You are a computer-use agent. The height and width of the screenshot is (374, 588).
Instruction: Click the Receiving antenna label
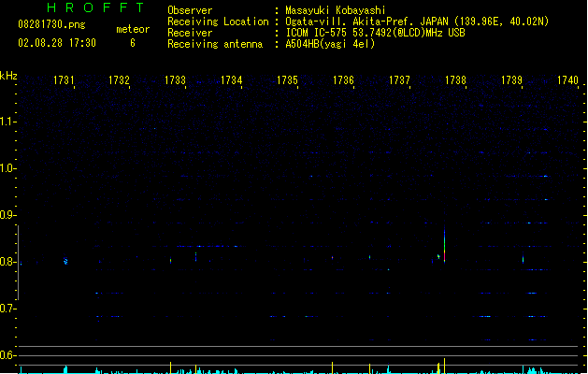coord(215,44)
